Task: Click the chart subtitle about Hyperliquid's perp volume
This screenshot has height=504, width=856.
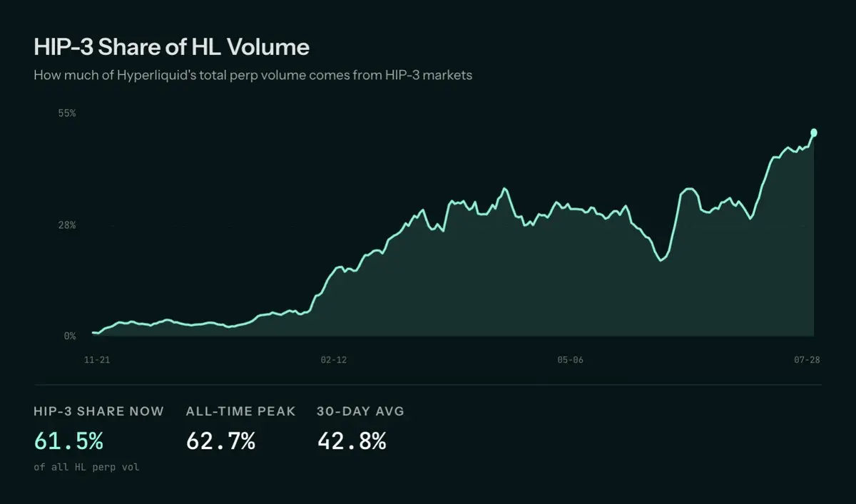Action: 253,75
